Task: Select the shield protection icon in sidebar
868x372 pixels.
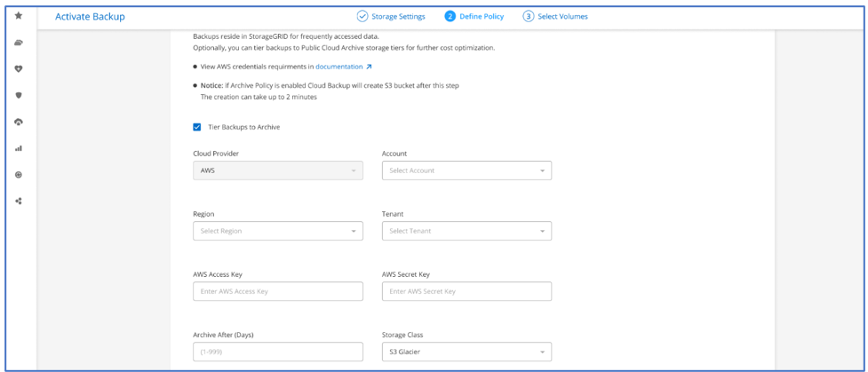Action: [x=19, y=95]
